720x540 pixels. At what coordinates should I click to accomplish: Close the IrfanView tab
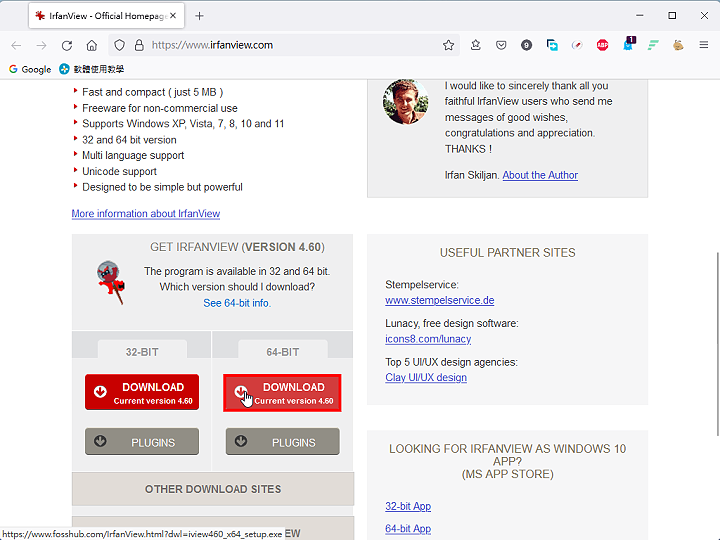click(x=173, y=16)
